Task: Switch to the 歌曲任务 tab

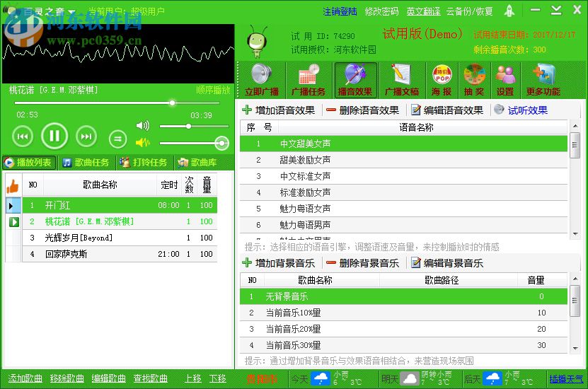Action: tap(86, 163)
